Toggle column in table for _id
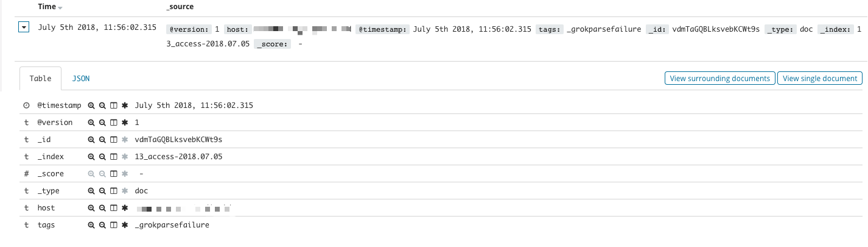The height and width of the screenshot is (247, 868). click(113, 140)
